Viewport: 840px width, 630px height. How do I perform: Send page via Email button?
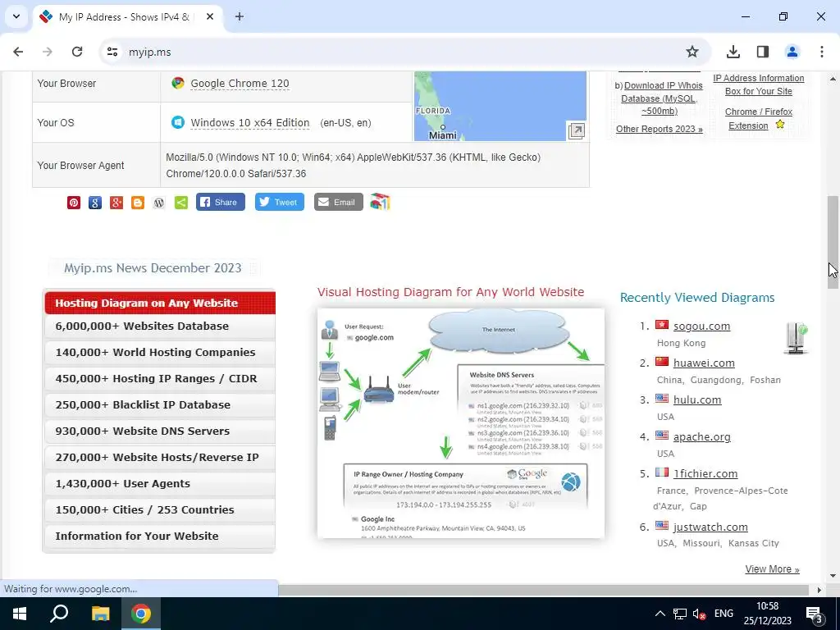point(338,202)
